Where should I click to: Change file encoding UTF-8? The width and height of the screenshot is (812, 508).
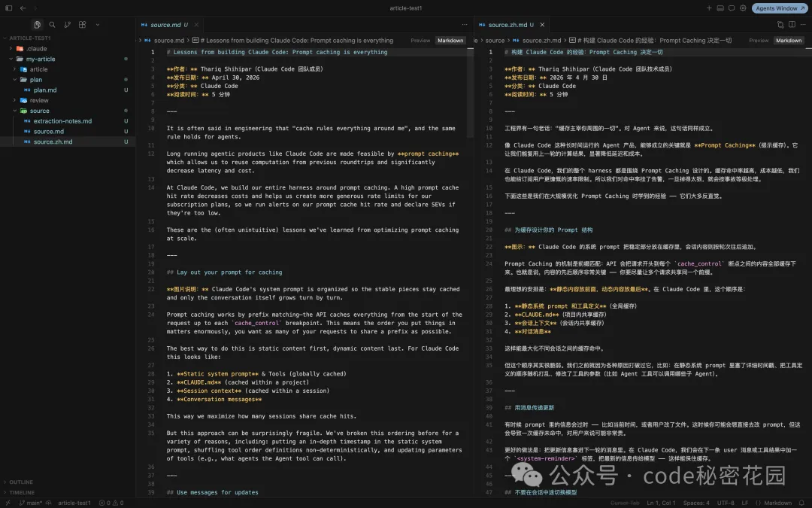[x=726, y=503]
